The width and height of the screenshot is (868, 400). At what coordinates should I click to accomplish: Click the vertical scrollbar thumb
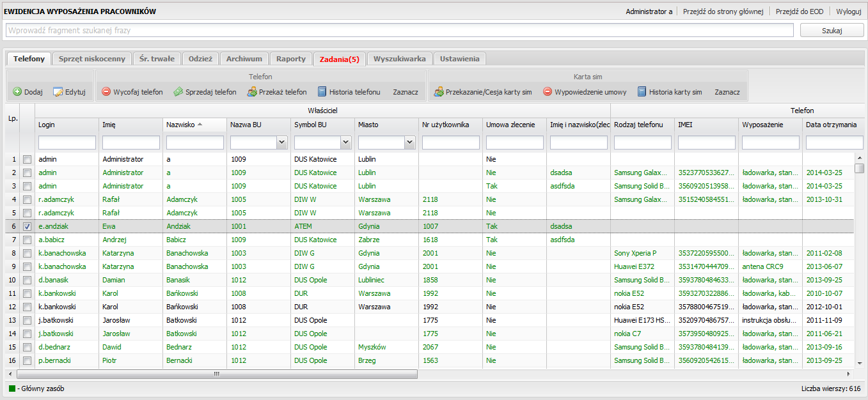click(860, 168)
